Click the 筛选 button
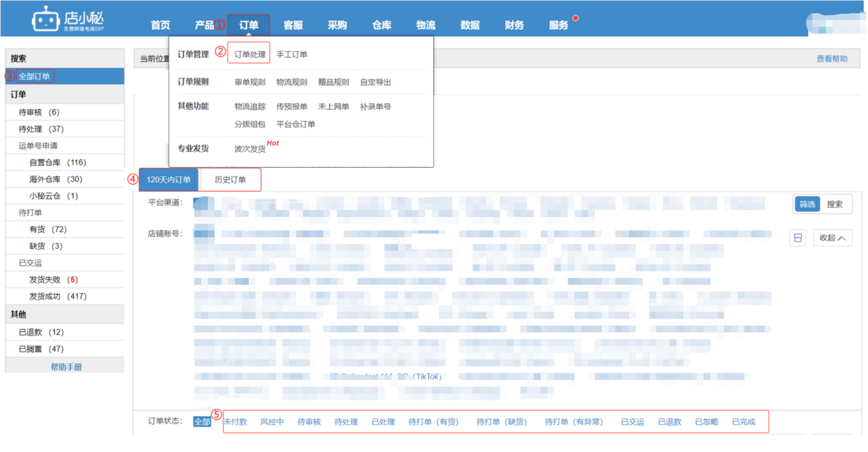 [x=807, y=204]
